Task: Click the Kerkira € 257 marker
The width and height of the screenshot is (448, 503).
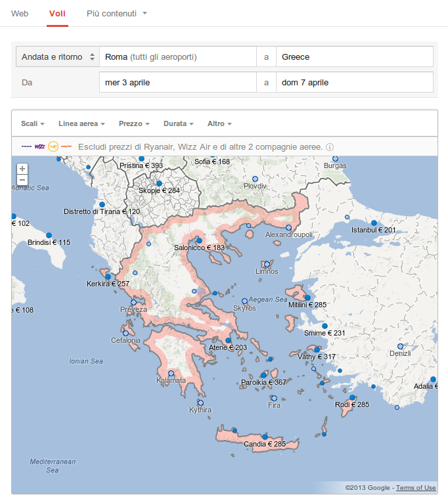Action: [x=108, y=277]
